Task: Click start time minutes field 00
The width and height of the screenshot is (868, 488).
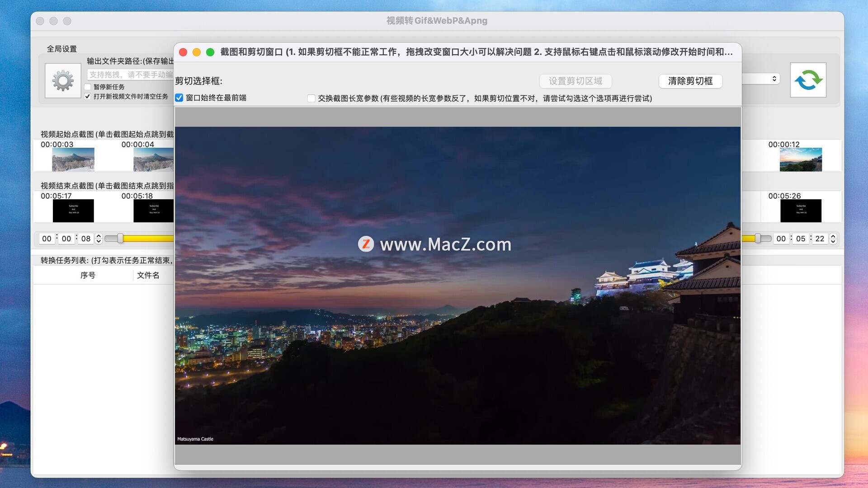Action: pos(66,239)
